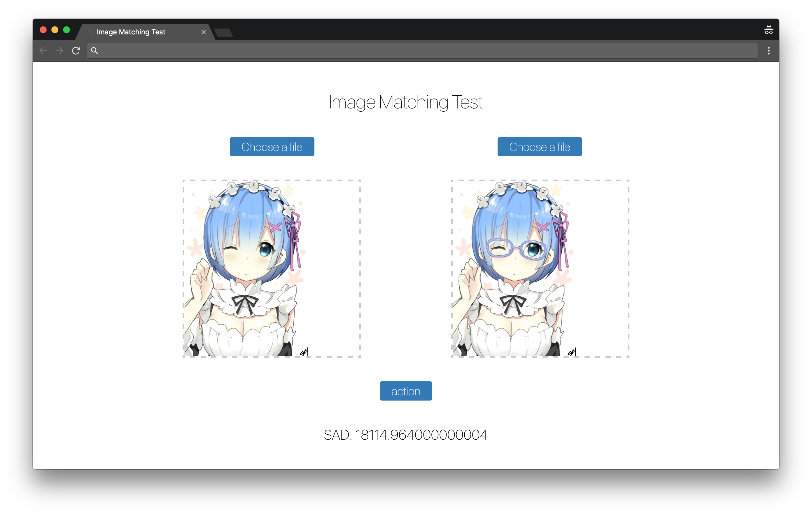
Task: Click the Image Matching Test page heading
Action: coord(405,102)
